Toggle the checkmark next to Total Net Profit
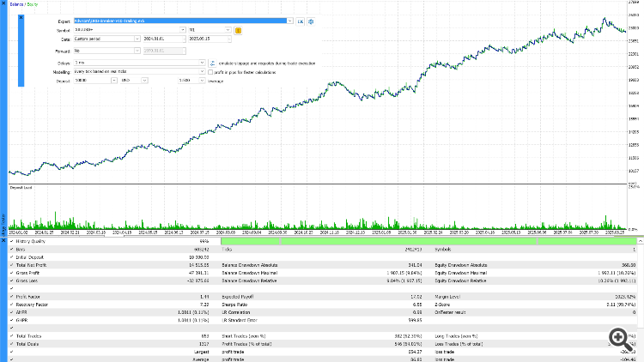This screenshot has height=362, width=644. click(x=10, y=267)
